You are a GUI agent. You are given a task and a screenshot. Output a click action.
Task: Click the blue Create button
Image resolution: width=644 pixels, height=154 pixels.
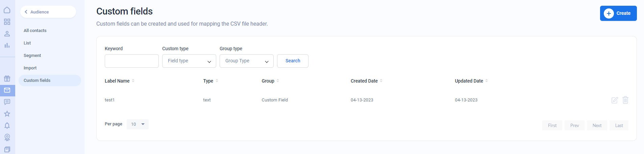618,13
